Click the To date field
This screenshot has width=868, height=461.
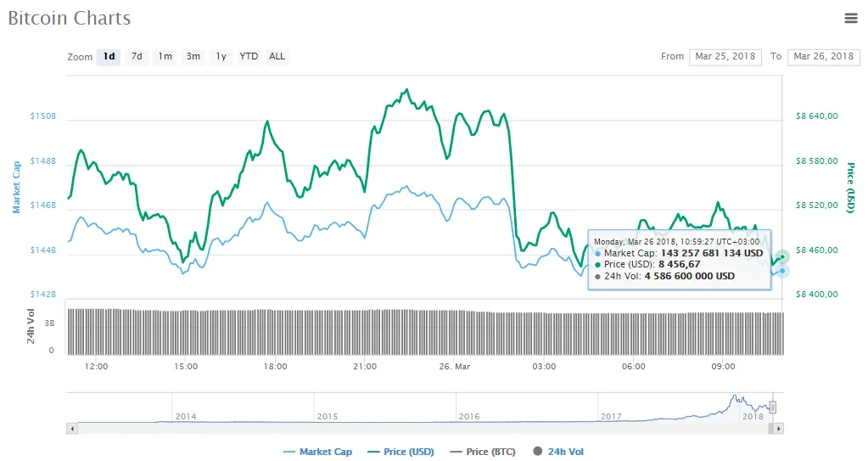[x=824, y=57]
